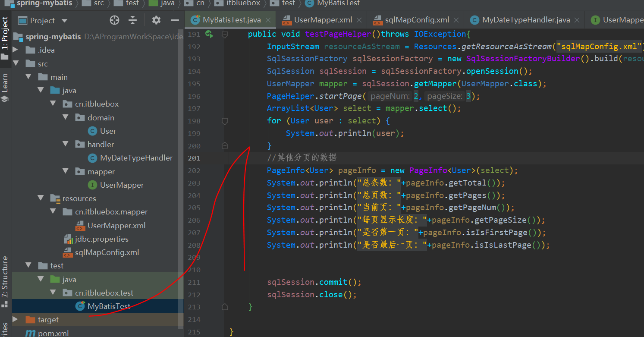Collapse the handler package
This screenshot has height=337, width=644.
pyautogui.click(x=66, y=144)
